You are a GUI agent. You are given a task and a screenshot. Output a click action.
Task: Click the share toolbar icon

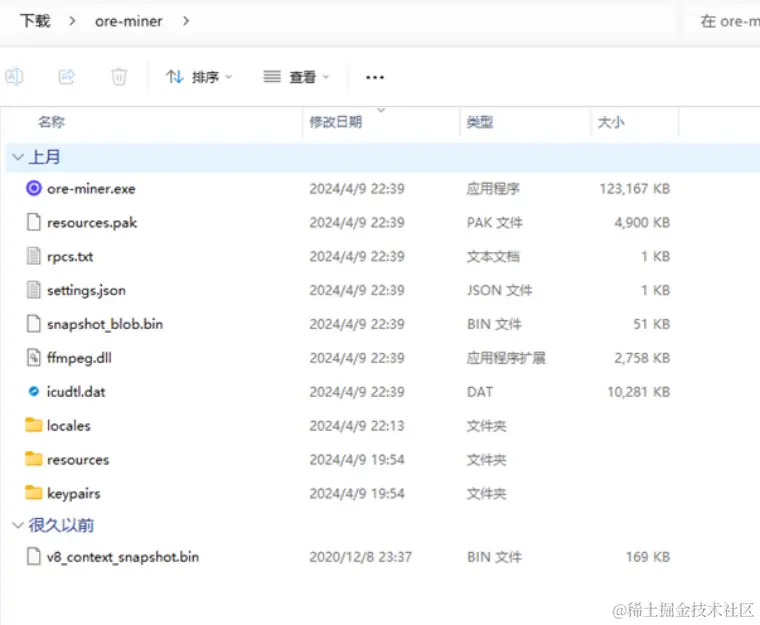coord(66,77)
